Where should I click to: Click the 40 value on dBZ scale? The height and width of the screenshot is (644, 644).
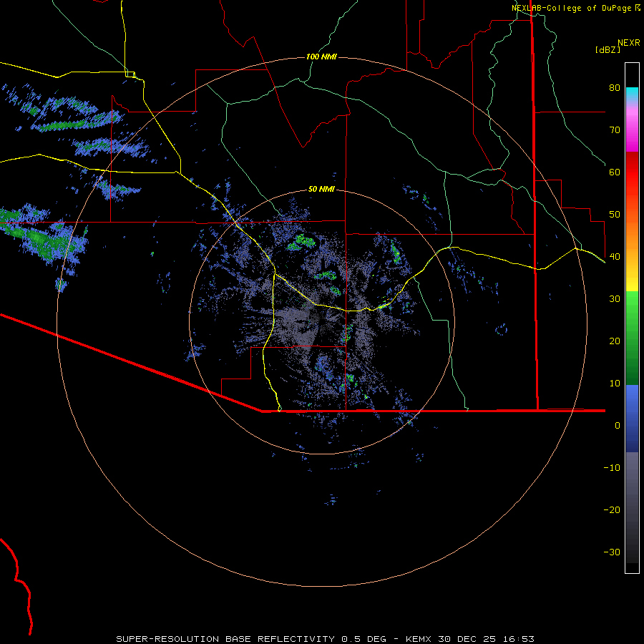pos(615,257)
